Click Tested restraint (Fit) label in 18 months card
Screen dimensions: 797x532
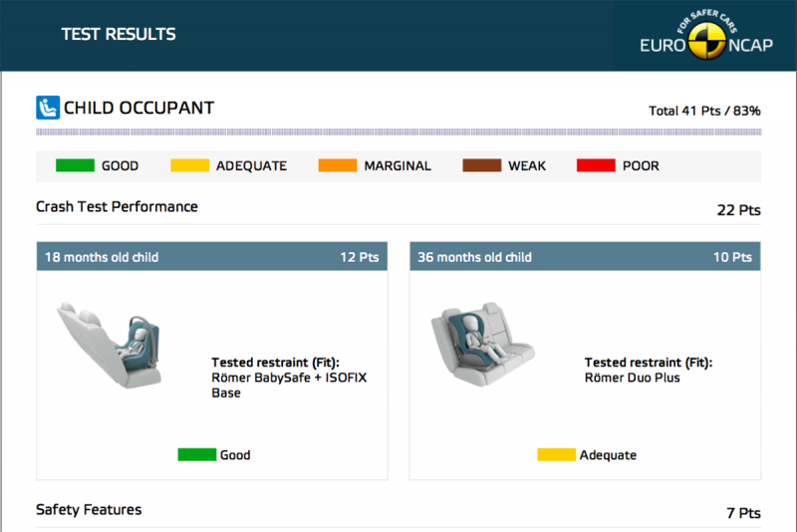(276, 363)
